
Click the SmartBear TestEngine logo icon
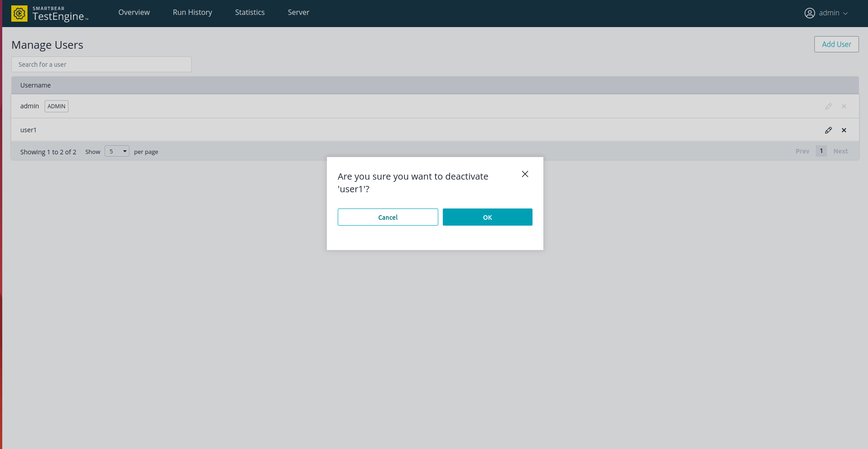(x=19, y=14)
